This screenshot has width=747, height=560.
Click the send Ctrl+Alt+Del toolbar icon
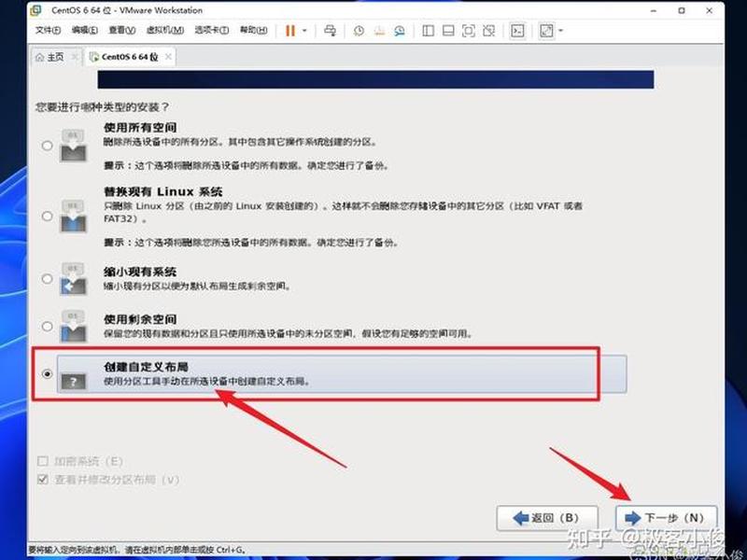tap(330, 31)
